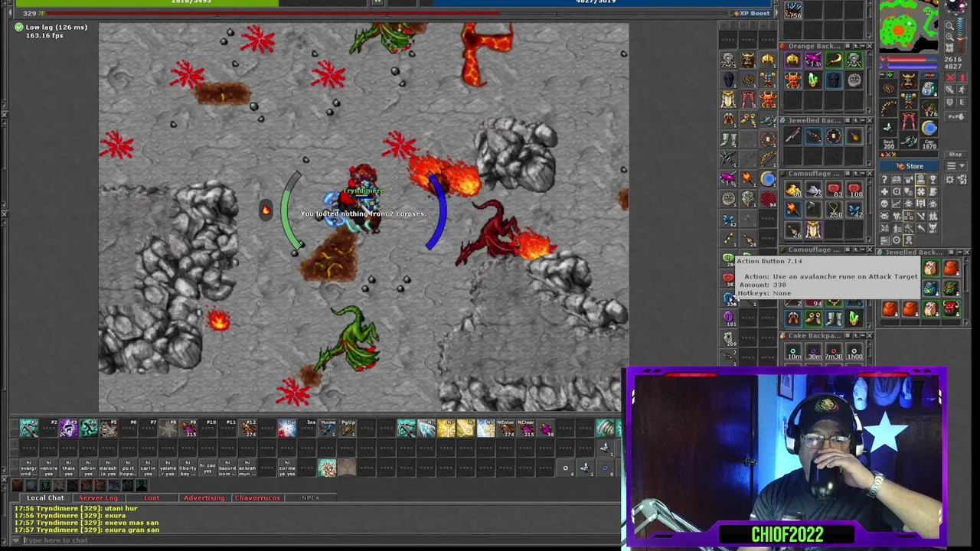The width and height of the screenshot is (980, 551).
Task: Open the NPCs chat tab
Action: pos(310,497)
